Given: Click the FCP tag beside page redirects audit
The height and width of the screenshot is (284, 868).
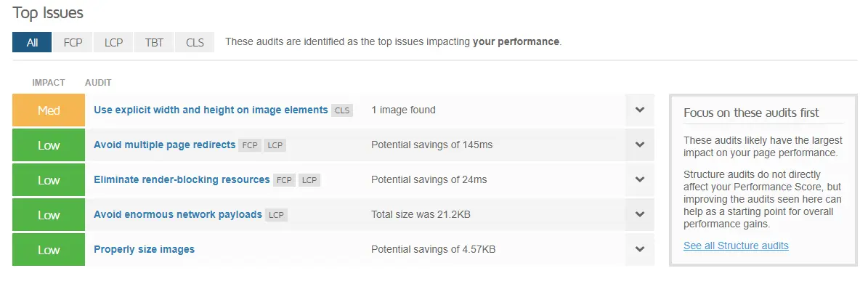Looking at the screenshot, I should point(250,145).
